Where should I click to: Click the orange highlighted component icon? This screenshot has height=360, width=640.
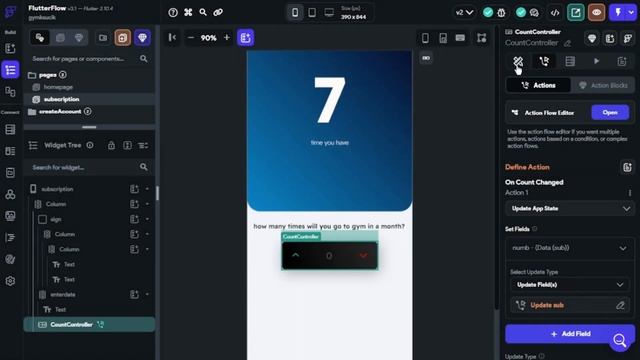point(122,38)
